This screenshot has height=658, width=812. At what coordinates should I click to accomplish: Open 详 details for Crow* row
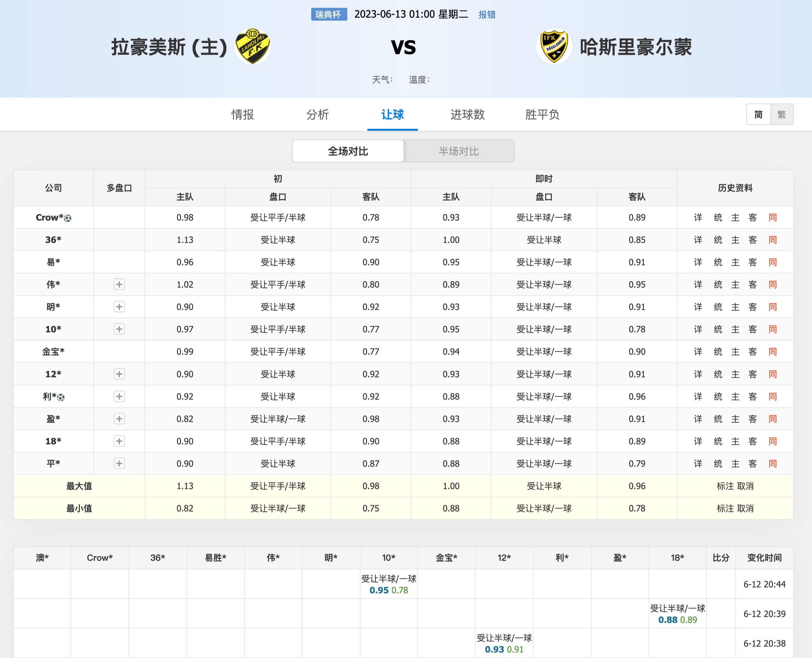pyautogui.click(x=698, y=218)
